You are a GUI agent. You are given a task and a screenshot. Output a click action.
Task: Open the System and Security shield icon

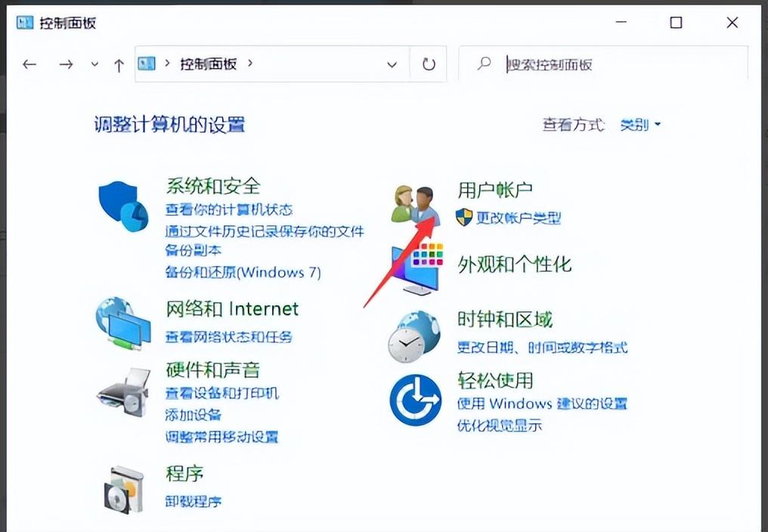tap(123, 206)
